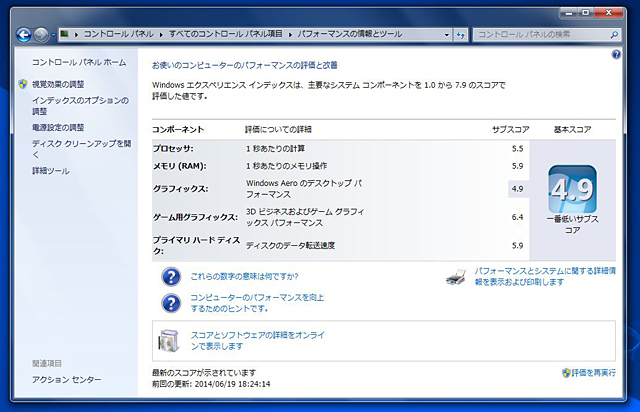
Task: Go back with the blue back arrow
Action: [x=24, y=35]
